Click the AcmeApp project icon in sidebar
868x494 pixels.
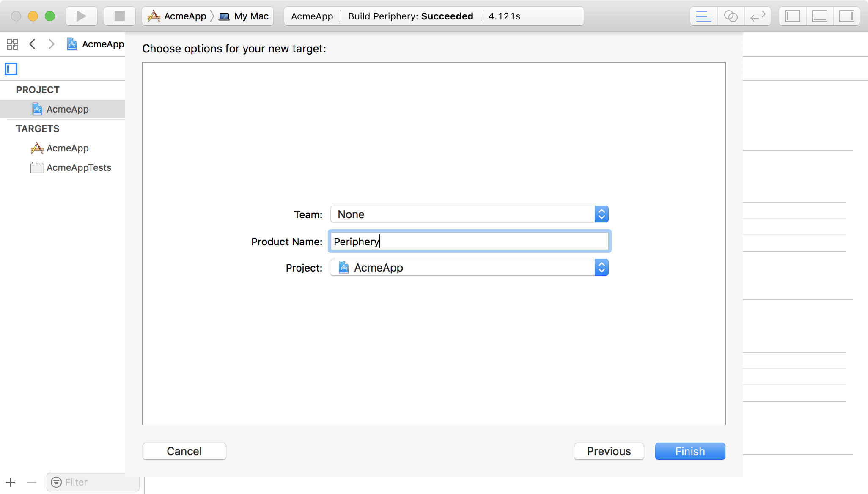tap(38, 109)
